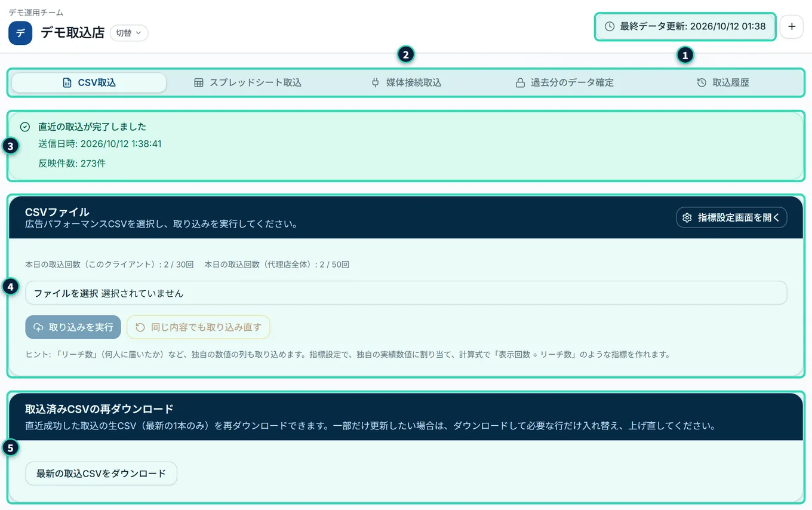Click the 本日の取込回数（このクライアント）: 2 / 30回 text
This screenshot has width=812, height=510.
point(109,264)
